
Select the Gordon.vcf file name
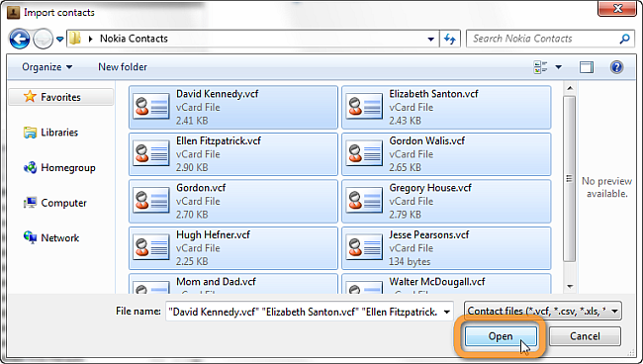(x=201, y=188)
